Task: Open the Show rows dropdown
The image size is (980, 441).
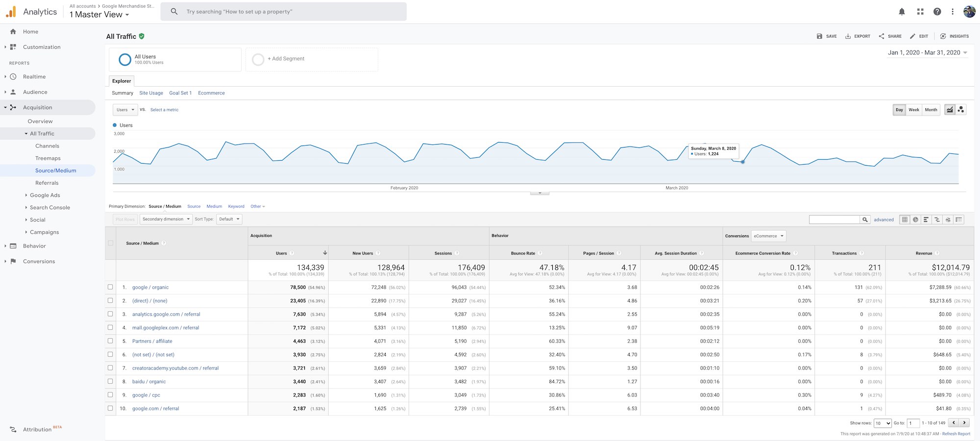Action: pos(882,423)
